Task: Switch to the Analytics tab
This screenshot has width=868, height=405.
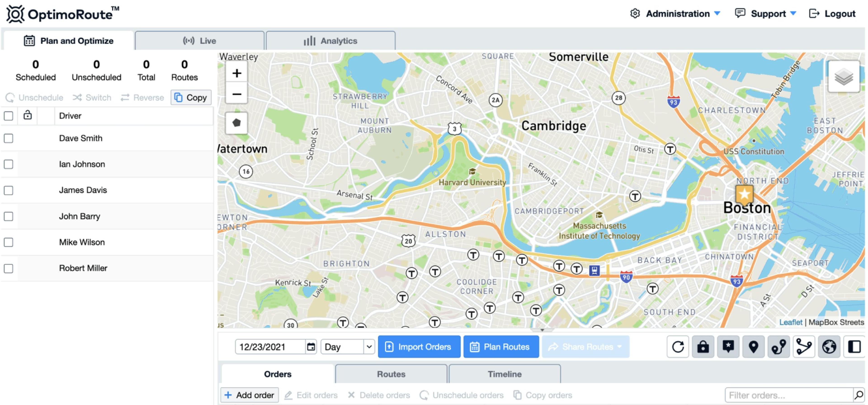Action: pos(330,40)
